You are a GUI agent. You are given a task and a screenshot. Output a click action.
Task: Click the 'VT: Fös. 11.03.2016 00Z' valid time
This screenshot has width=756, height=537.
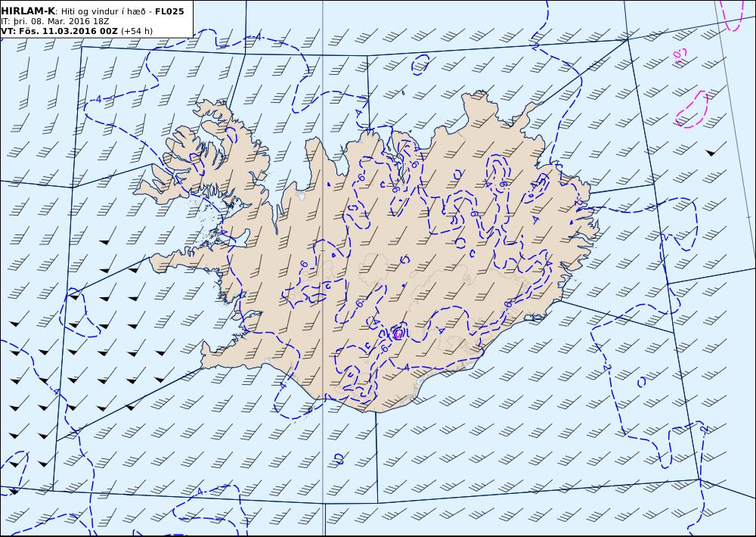click(x=59, y=31)
